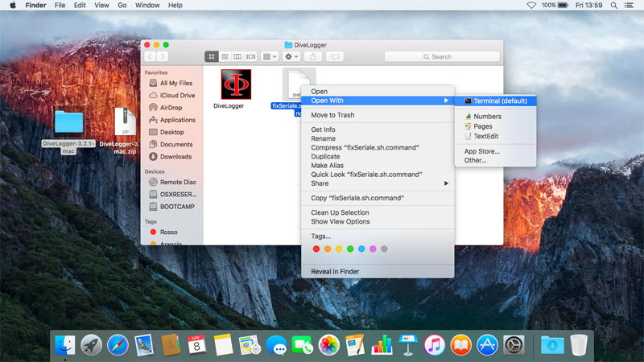The image size is (644, 362).
Task: Open Safari from the Dock
Action: [118, 345]
